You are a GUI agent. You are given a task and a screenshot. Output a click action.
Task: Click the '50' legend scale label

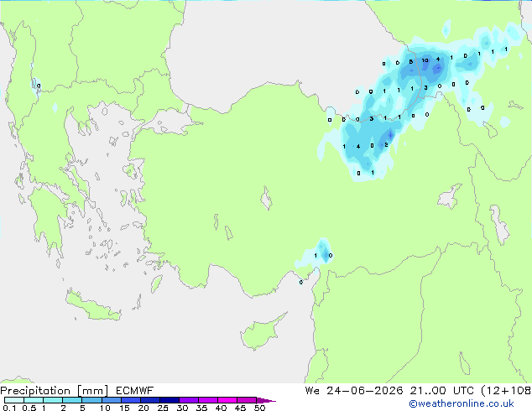coord(259,408)
